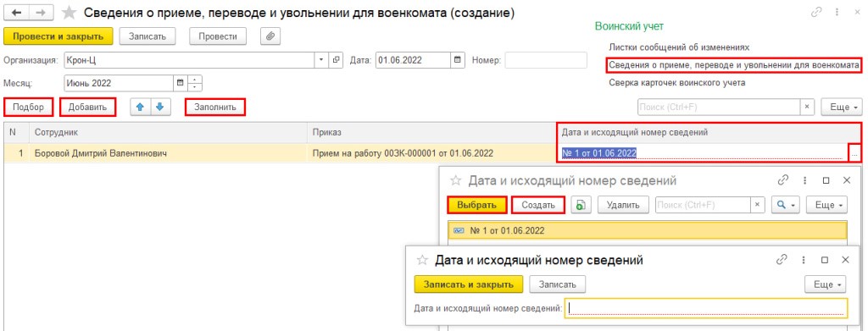Open the calendar picker for Дата field
The height and width of the screenshot is (331, 868).
click(457, 60)
